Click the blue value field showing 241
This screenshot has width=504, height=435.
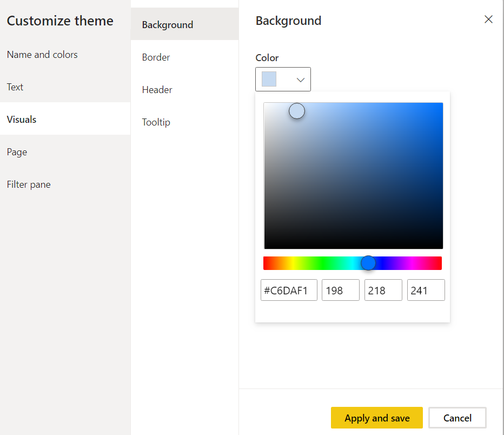click(426, 291)
